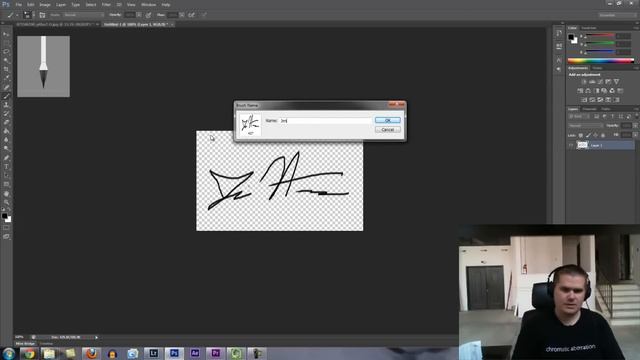Select the Spot Healing Brush tool
This screenshot has height=360, width=640.
tap(6, 87)
